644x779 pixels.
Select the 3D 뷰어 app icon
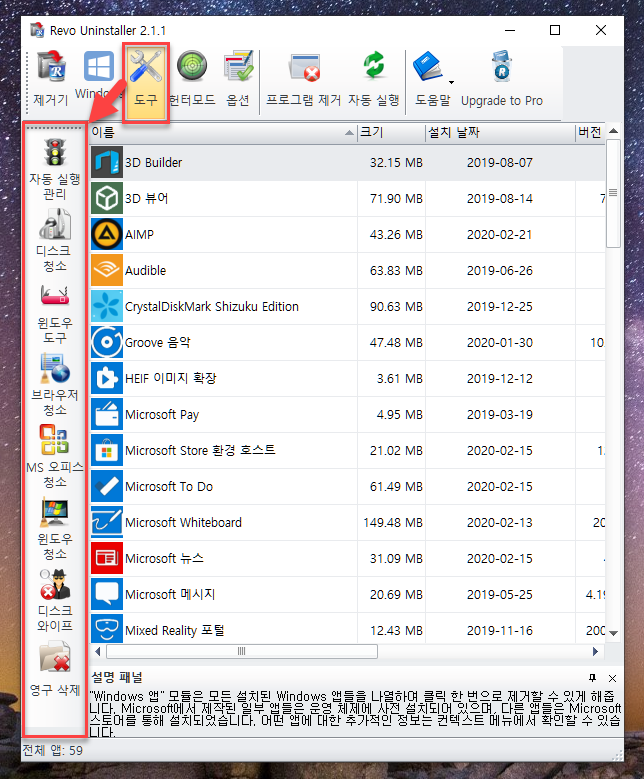click(x=107, y=198)
